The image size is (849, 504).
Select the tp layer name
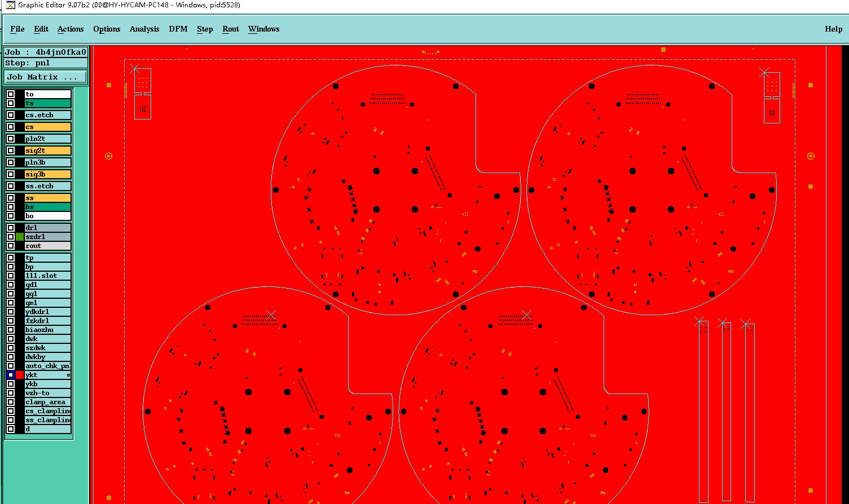[x=48, y=258]
